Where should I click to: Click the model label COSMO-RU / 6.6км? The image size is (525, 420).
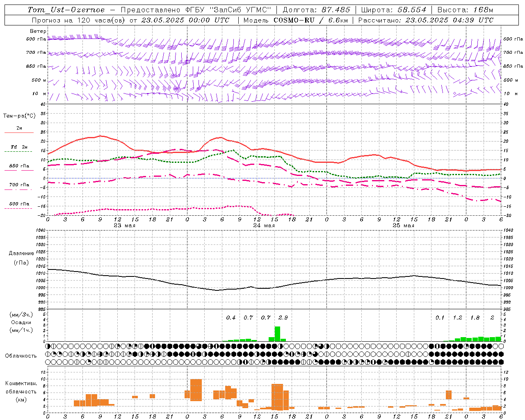point(310,20)
